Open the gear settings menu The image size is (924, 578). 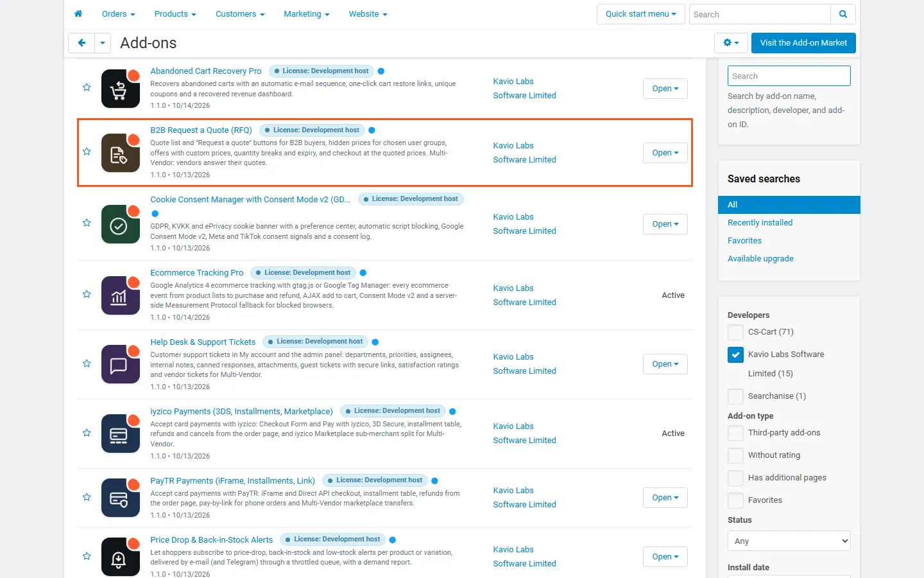point(731,43)
